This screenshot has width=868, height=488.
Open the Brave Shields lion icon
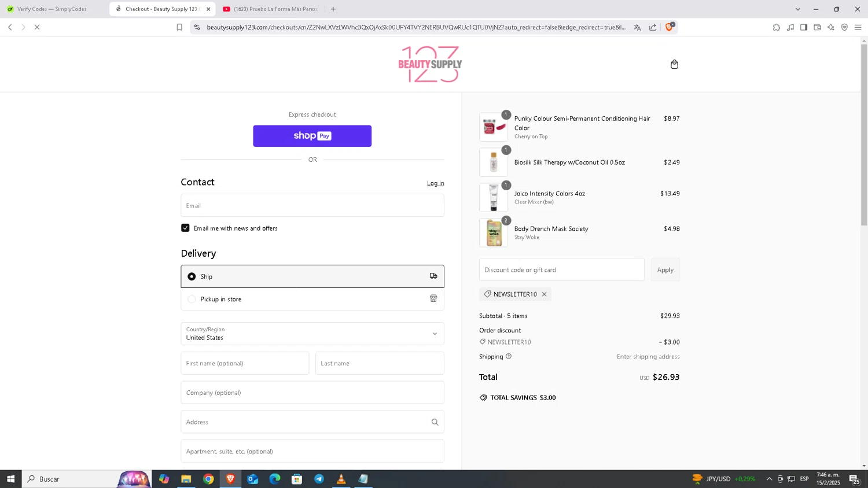click(x=670, y=27)
